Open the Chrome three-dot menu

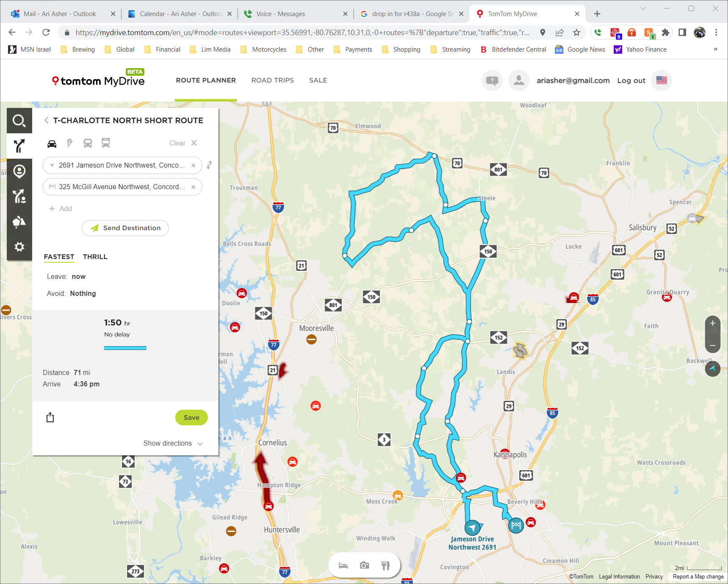716,32
